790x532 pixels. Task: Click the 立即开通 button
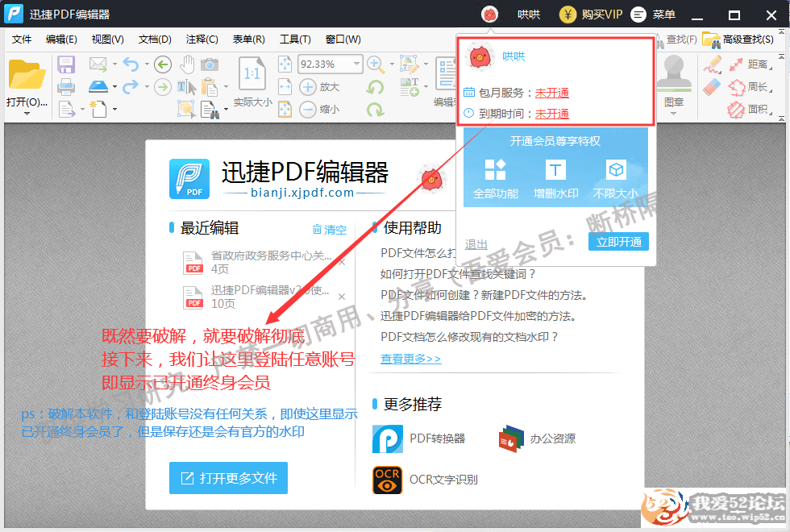(x=618, y=242)
